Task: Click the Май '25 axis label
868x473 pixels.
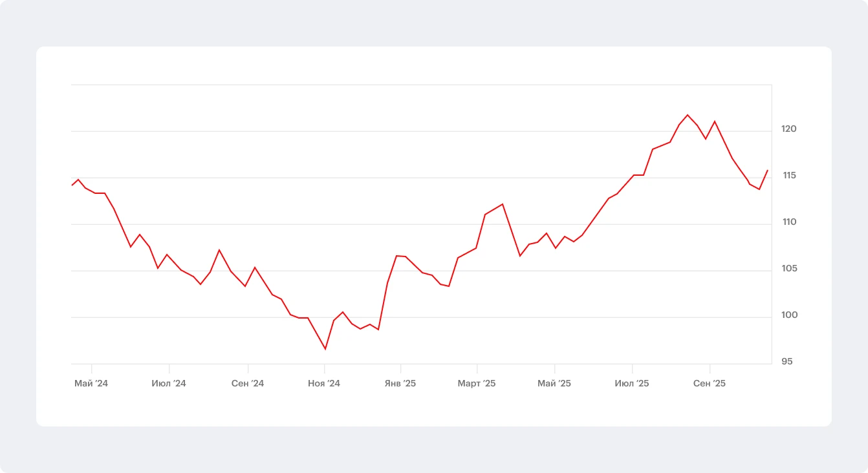Action: pyautogui.click(x=555, y=383)
